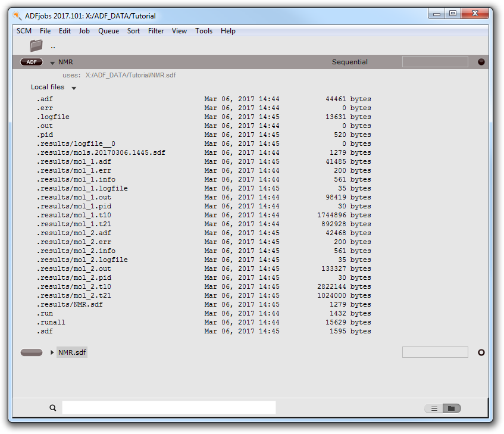Open the Help menu
Viewport: 504px width, 434px height.
[228, 31]
